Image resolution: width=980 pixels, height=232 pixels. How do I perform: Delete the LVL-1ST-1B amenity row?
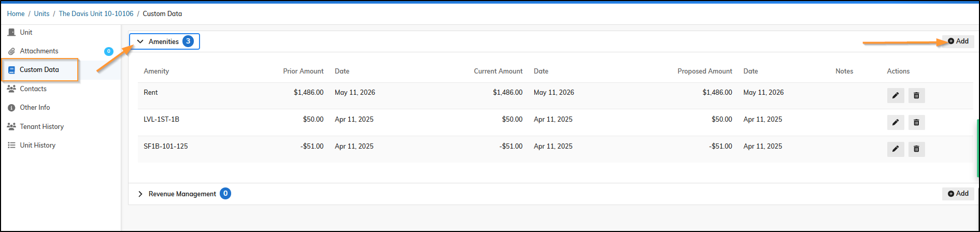[x=916, y=122]
